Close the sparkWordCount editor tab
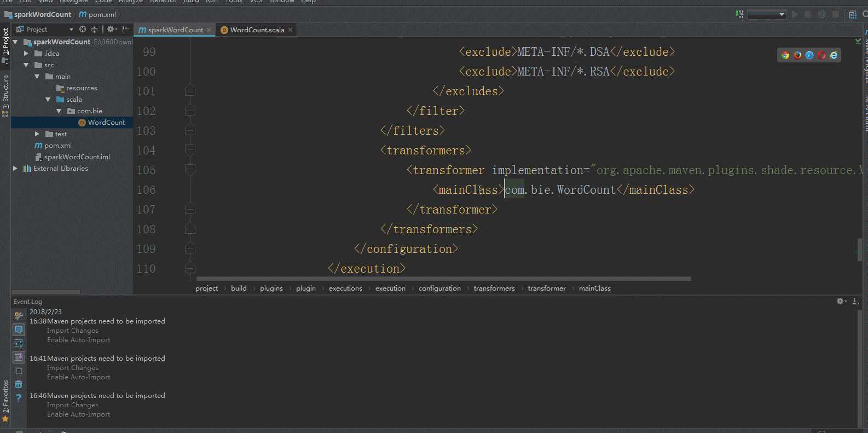The height and width of the screenshot is (433, 868). [209, 30]
